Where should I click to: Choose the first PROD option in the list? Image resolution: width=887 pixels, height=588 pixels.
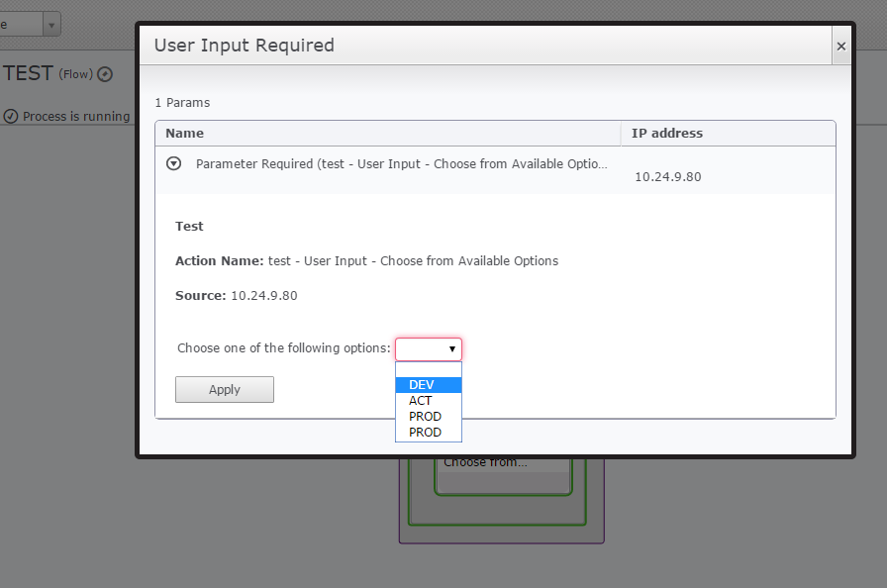click(x=429, y=416)
